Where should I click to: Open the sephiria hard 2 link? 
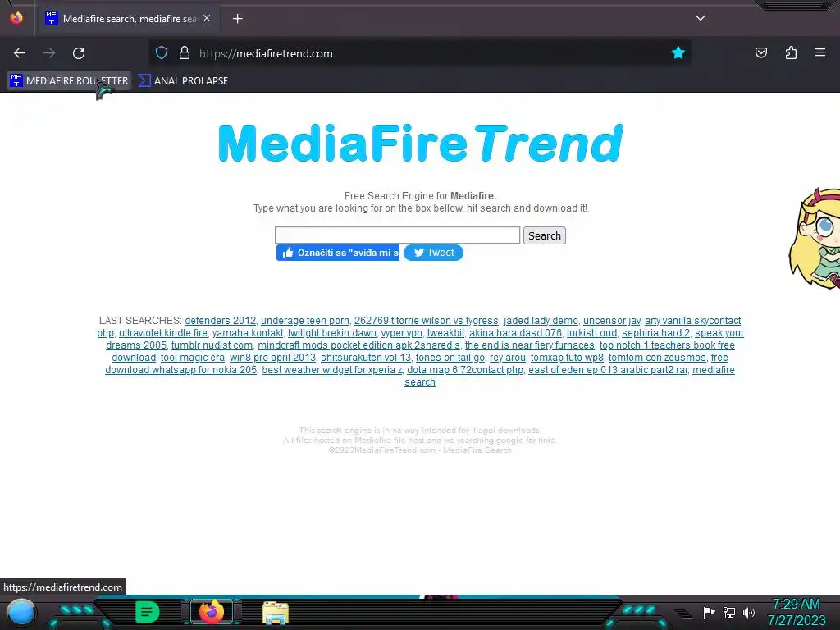tap(655, 333)
